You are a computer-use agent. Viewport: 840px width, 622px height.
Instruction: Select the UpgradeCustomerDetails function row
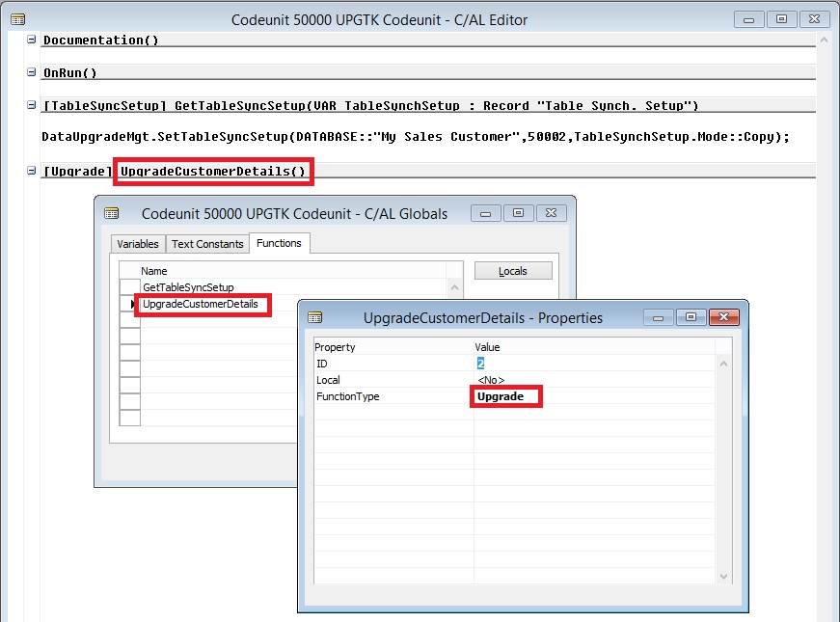[200, 305]
